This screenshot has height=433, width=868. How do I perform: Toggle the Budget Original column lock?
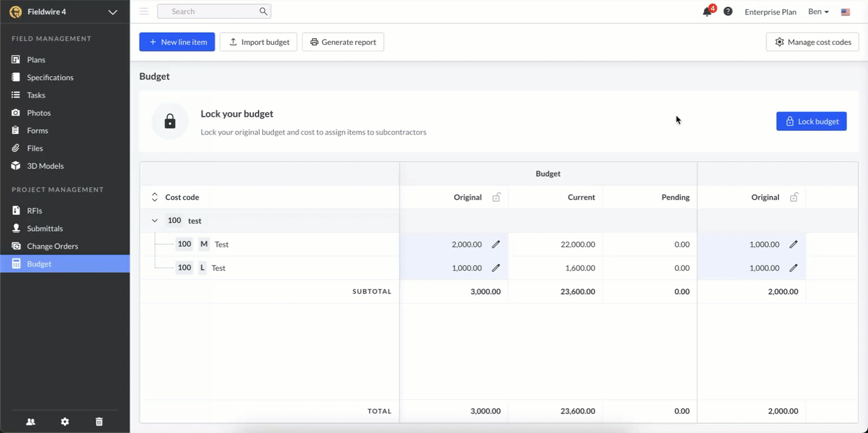497,197
